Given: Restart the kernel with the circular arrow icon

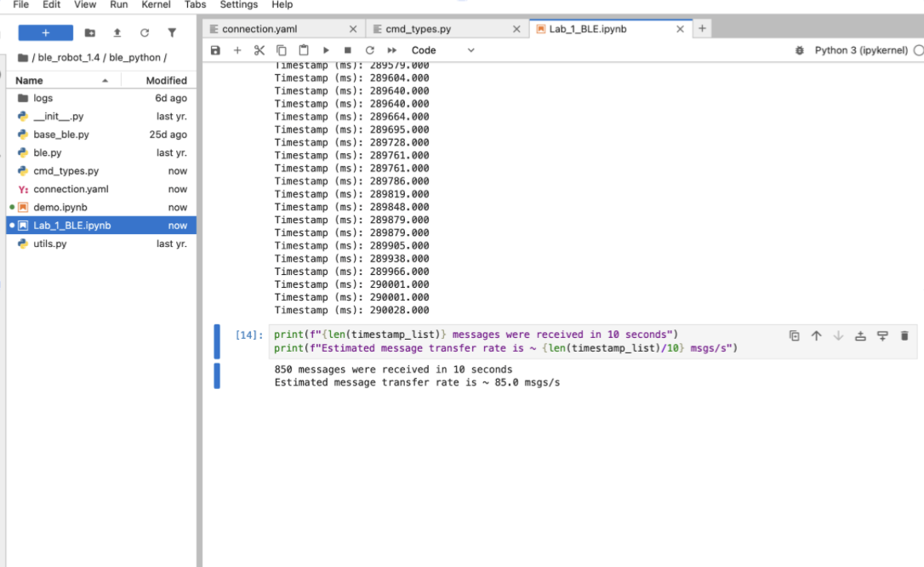Looking at the screenshot, I should (x=370, y=51).
